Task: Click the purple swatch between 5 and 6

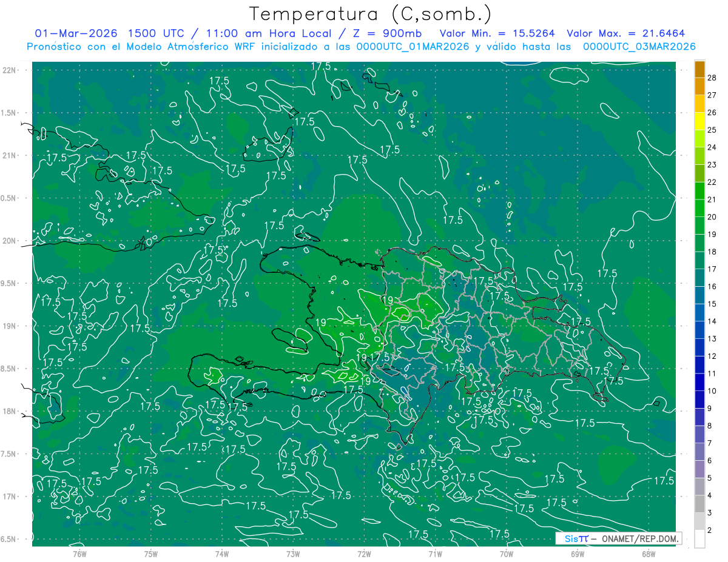Action: [699, 470]
